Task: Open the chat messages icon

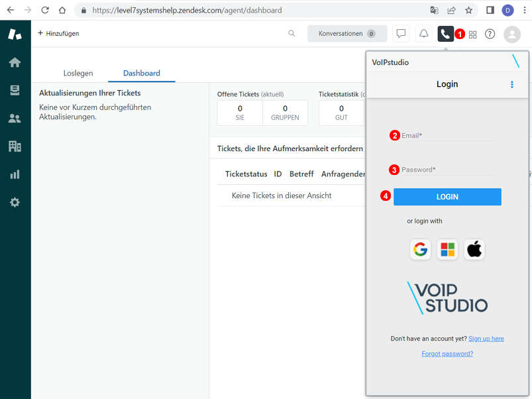Action: pyautogui.click(x=401, y=34)
